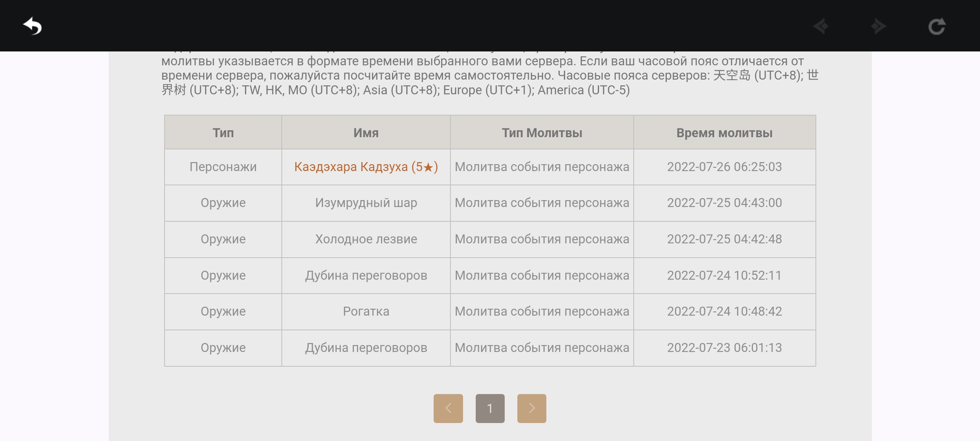Click the refresh page icon

tap(936, 27)
